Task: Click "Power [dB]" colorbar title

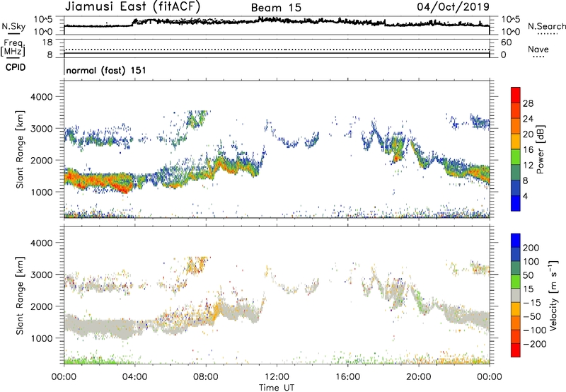Action: click(540, 149)
